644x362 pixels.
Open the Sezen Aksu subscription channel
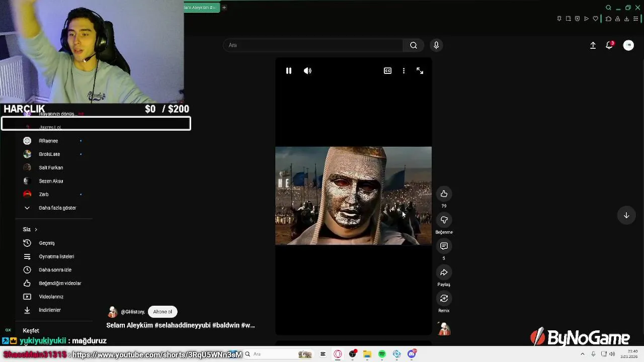(51, 181)
